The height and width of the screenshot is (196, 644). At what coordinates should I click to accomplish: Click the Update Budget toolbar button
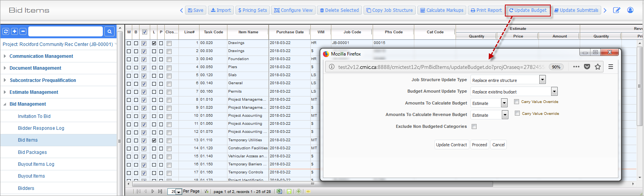[x=528, y=10]
